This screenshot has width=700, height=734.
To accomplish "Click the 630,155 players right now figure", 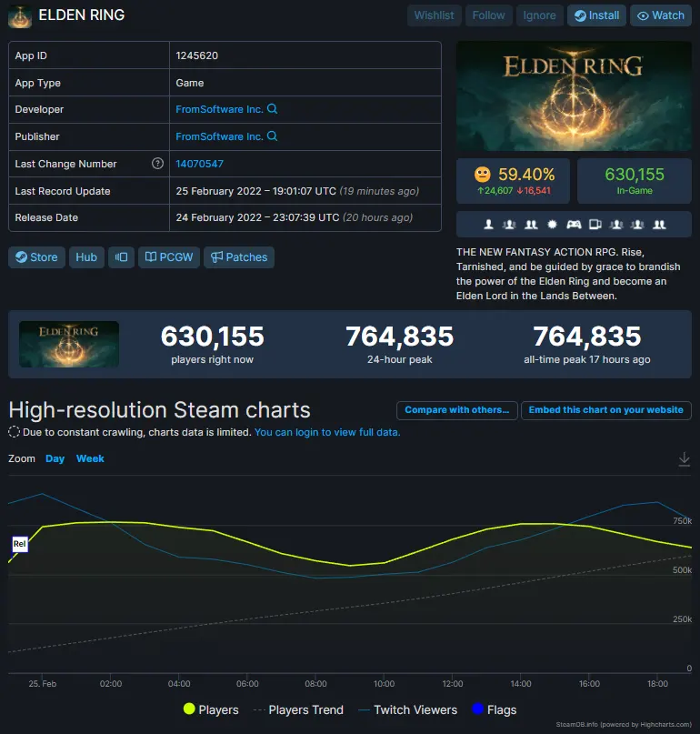I will 213,337.
